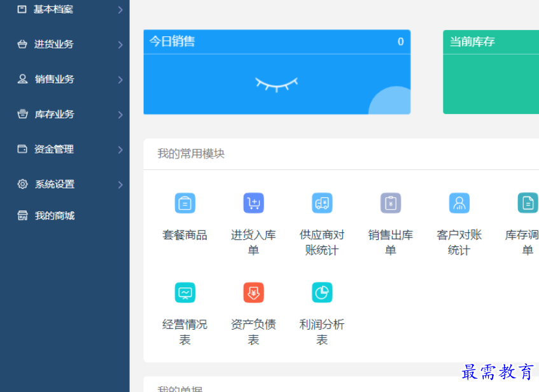Select the 资金管理 menu item
Screen dimensions: 539x392
(65, 150)
